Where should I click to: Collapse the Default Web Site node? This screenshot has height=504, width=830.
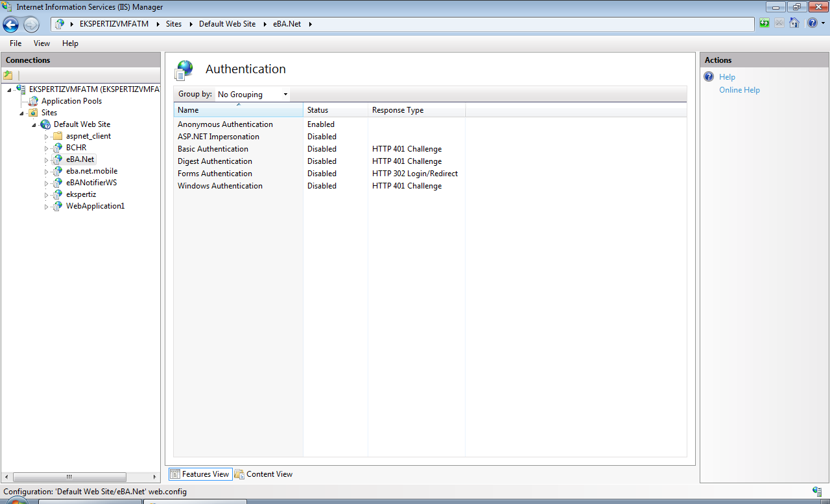tap(34, 124)
